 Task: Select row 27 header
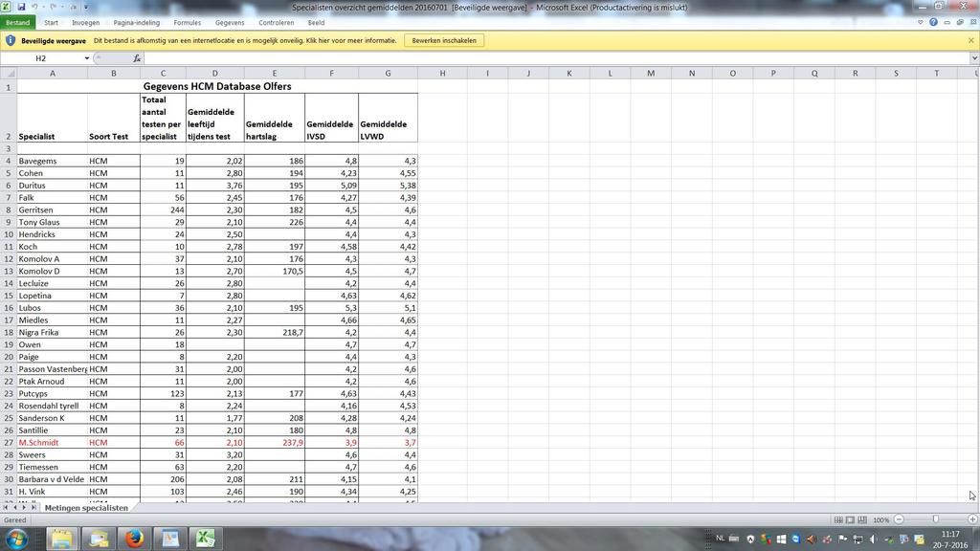pyautogui.click(x=8, y=442)
